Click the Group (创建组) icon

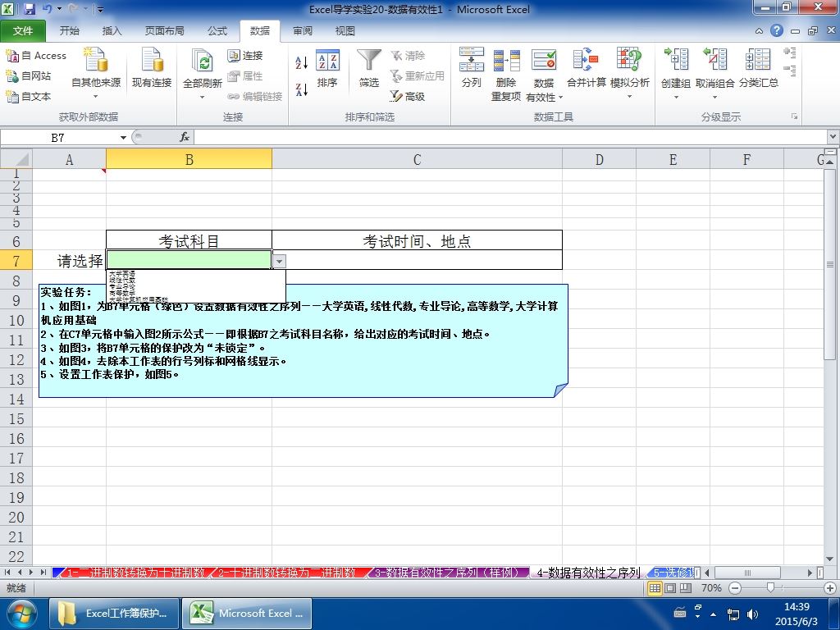(676, 59)
